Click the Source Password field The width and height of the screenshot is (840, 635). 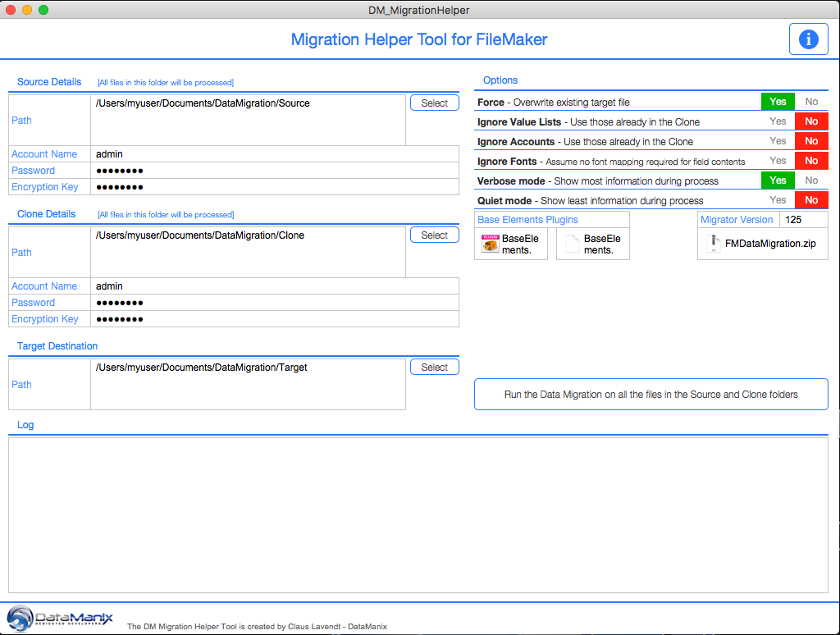[275, 171]
